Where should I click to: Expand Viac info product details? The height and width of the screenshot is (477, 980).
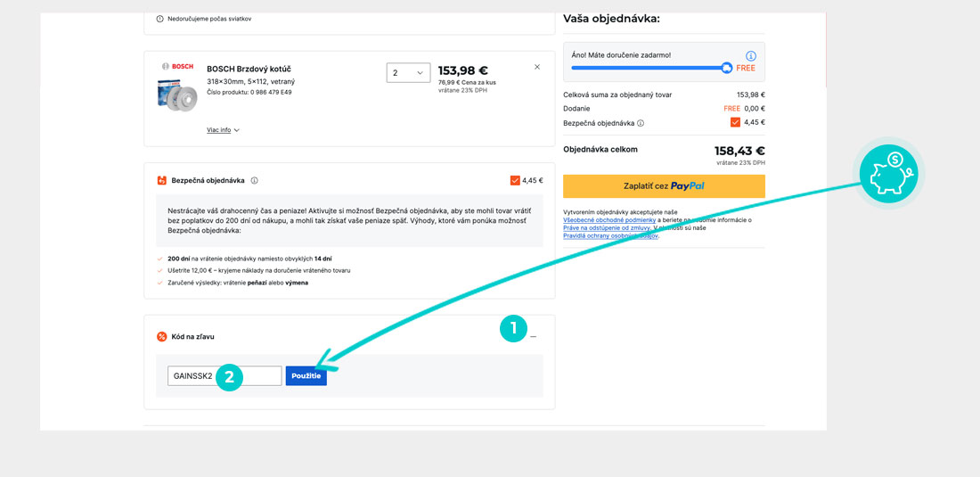pyautogui.click(x=223, y=130)
